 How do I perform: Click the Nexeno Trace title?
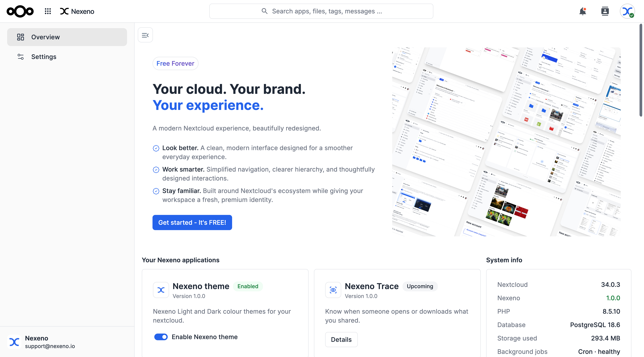click(x=372, y=286)
